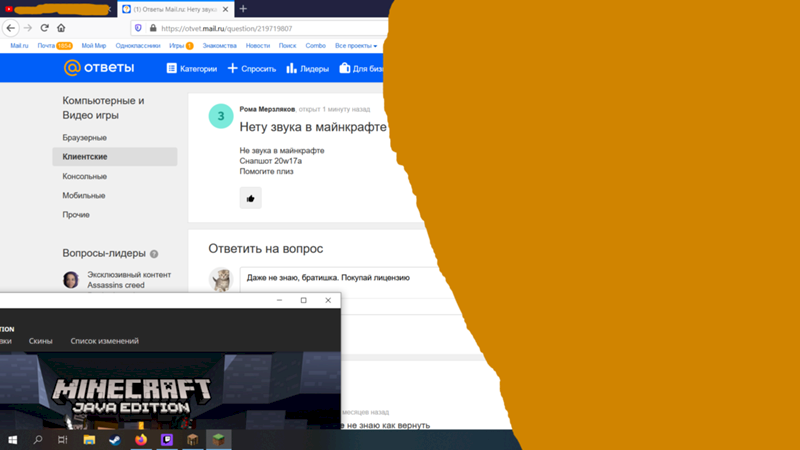Screen dimensions: 800x450
Task: Click the thumbs-up like button
Action: (x=250, y=198)
